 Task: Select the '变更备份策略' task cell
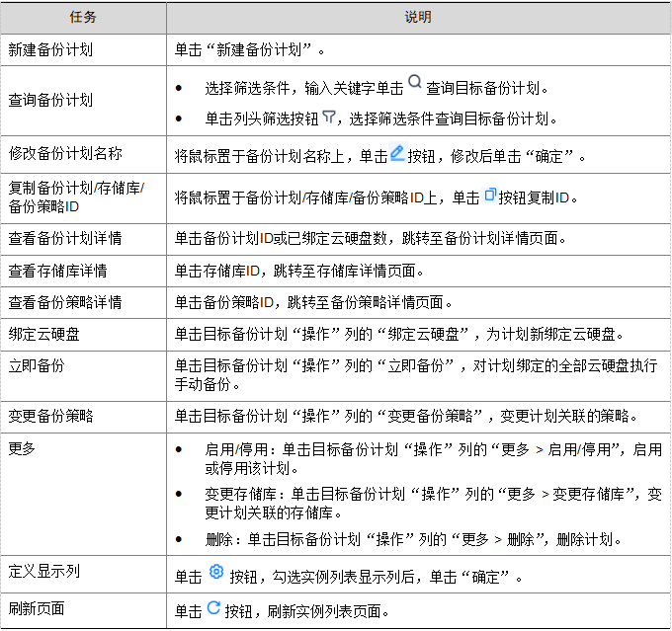click(x=83, y=417)
